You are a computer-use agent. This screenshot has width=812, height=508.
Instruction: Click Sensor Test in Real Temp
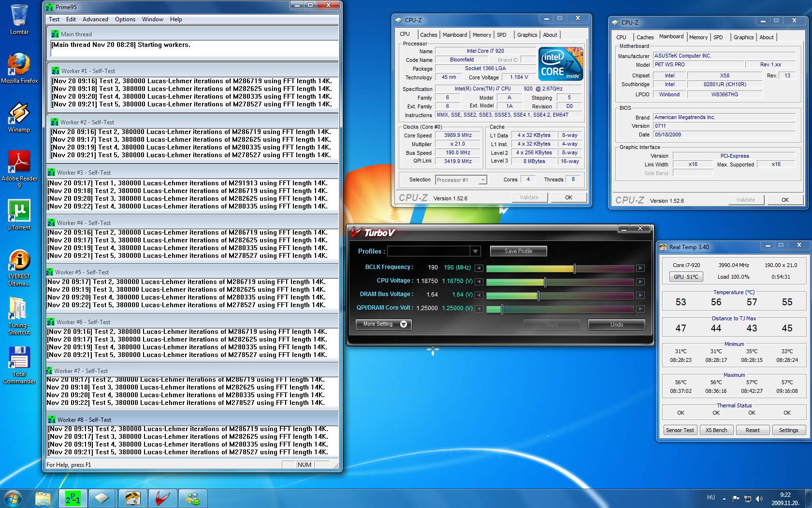[680, 430]
